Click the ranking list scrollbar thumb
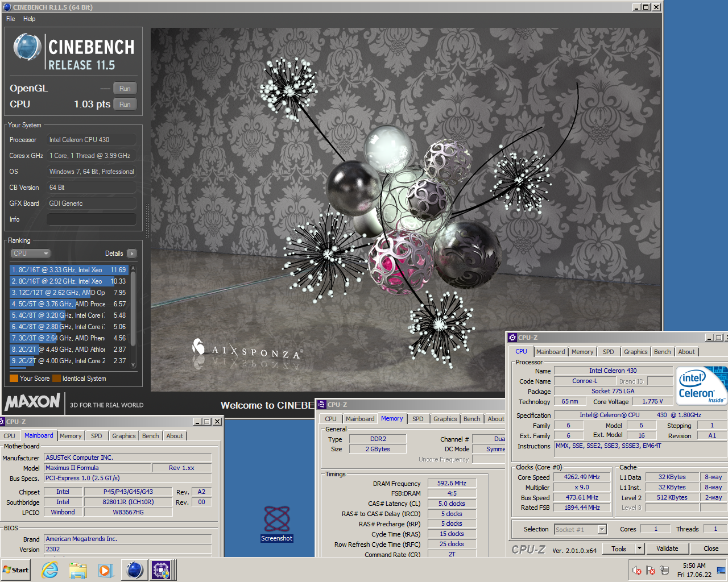The width and height of the screenshot is (728, 582). [134, 309]
